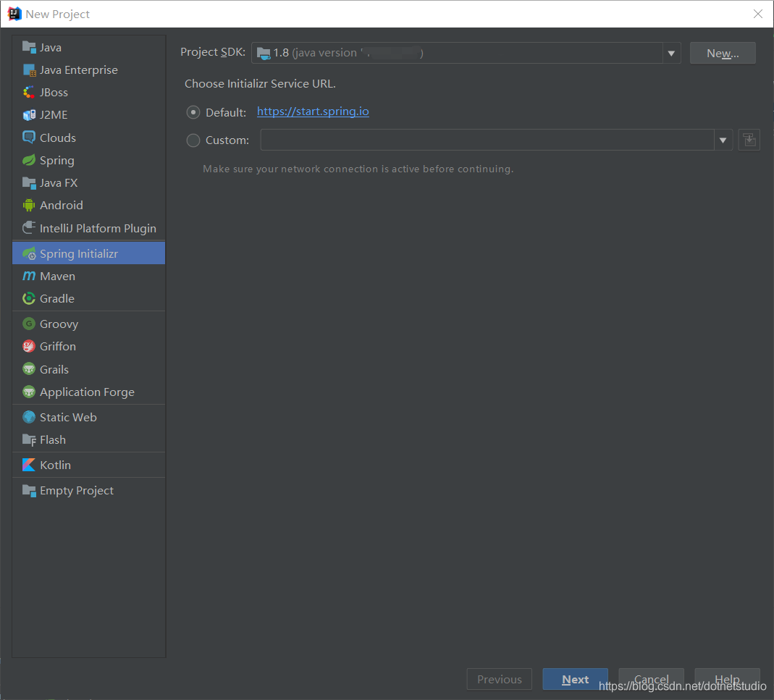Click the Project SDK 1.8 combo box
Screen dimensions: 774x700
click(x=466, y=53)
